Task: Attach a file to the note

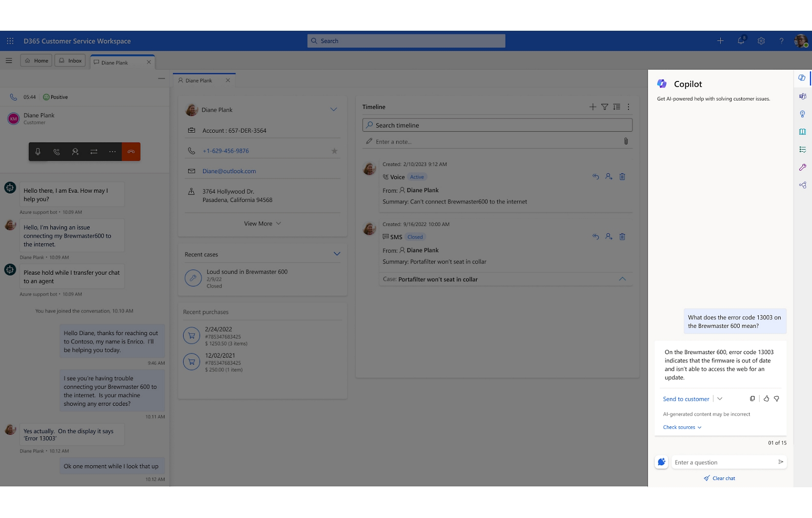Action: point(626,141)
